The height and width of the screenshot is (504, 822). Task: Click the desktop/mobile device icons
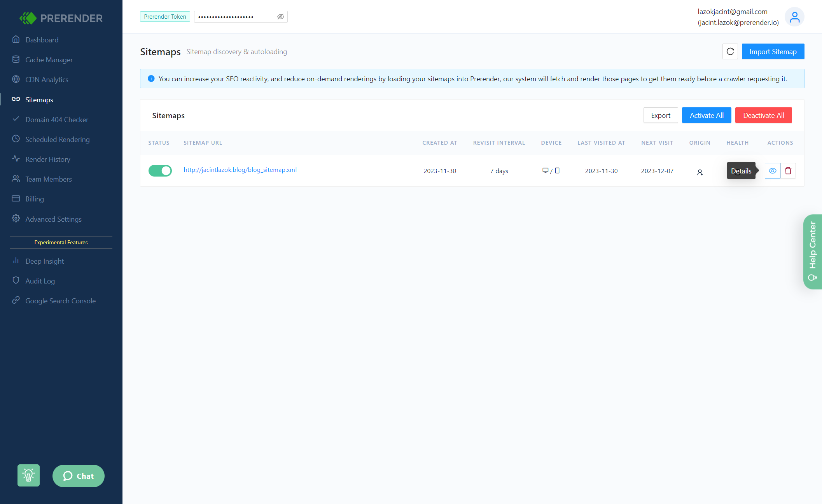pyautogui.click(x=551, y=170)
